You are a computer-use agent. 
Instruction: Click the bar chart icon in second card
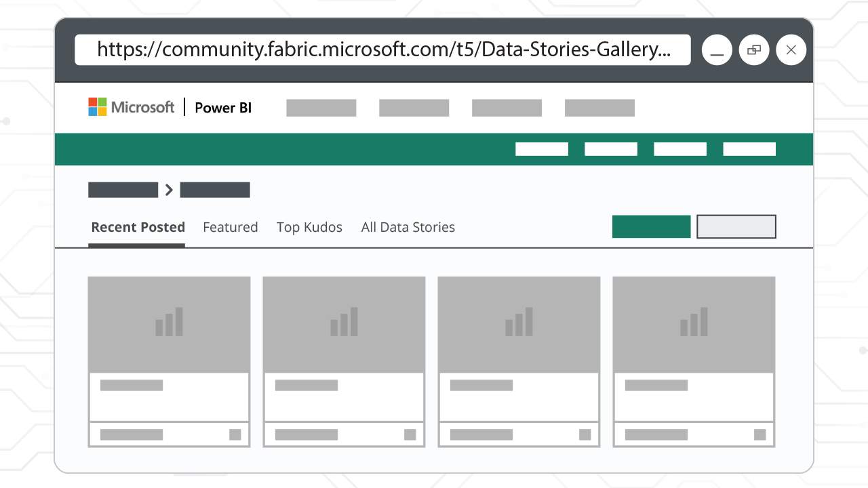[344, 322]
